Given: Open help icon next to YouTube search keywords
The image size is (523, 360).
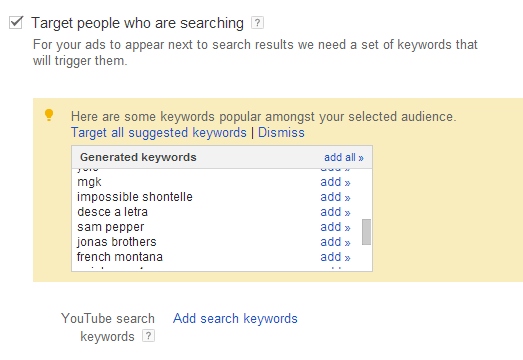Looking at the screenshot, I should (148, 336).
